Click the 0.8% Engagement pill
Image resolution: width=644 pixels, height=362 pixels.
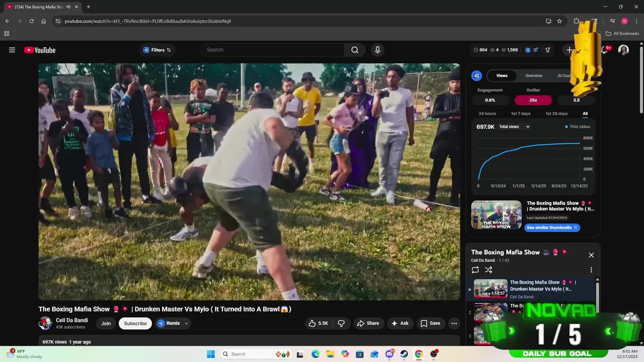pos(490,100)
